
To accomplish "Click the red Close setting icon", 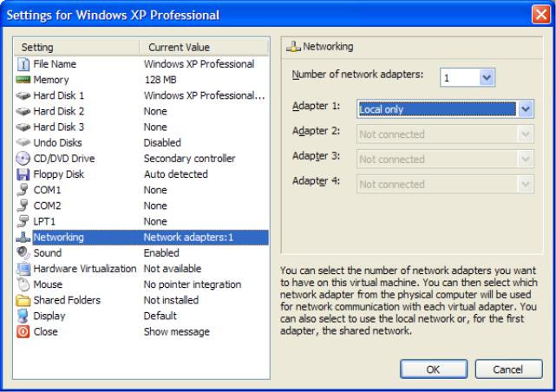I will click(x=23, y=332).
